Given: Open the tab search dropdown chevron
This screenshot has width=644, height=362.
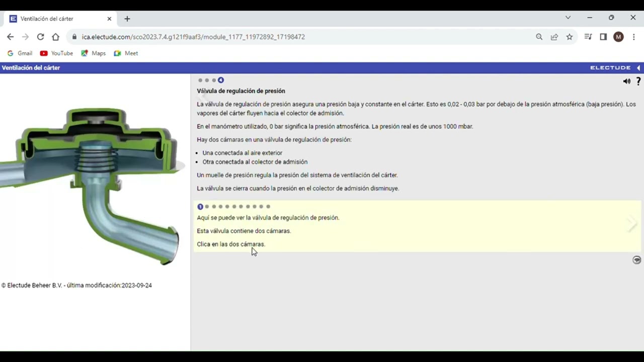Looking at the screenshot, I should pos(568,18).
